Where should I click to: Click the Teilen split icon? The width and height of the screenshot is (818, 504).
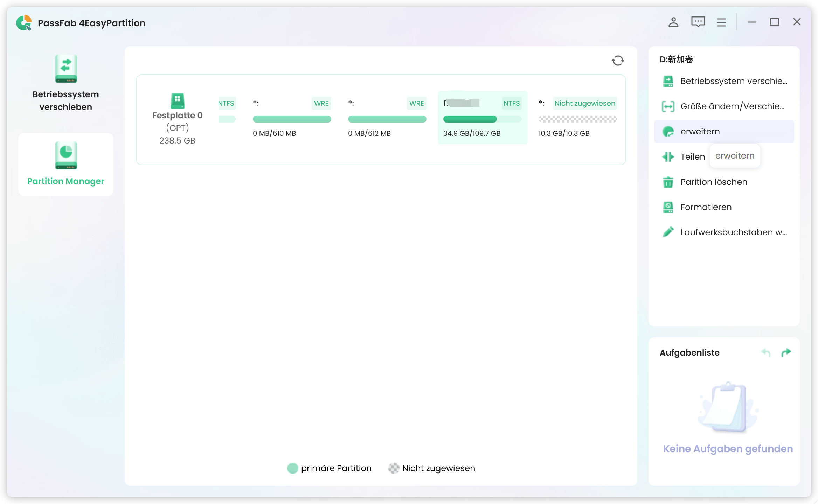pyautogui.click(x=668, y=157)
